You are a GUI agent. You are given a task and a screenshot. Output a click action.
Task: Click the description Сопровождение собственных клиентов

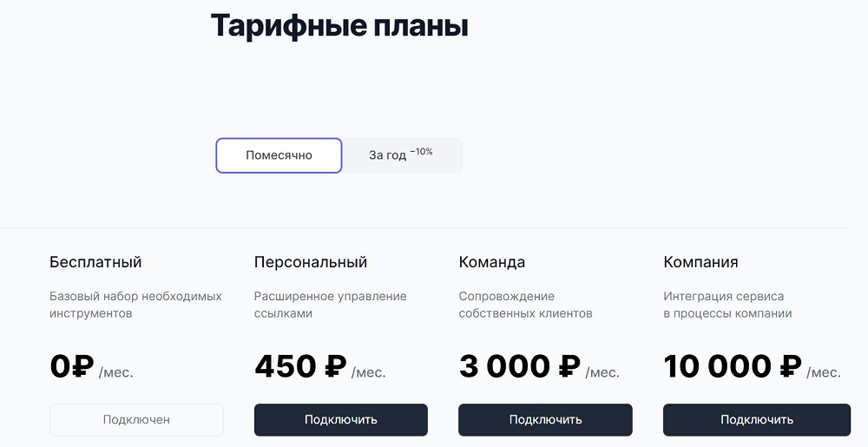tap(525, 305)
